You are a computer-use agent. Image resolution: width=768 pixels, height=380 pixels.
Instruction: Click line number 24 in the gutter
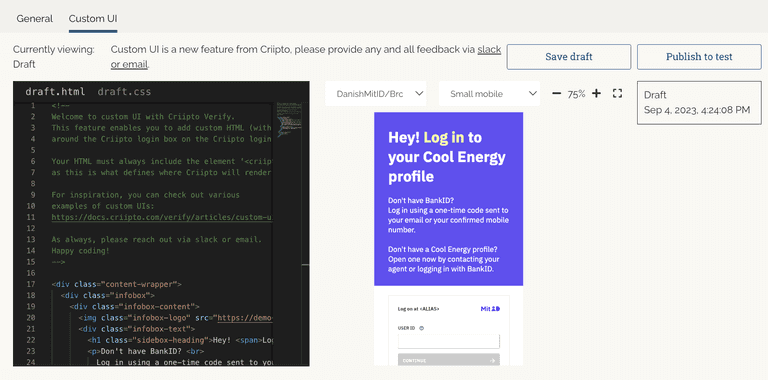pos(31,362)
